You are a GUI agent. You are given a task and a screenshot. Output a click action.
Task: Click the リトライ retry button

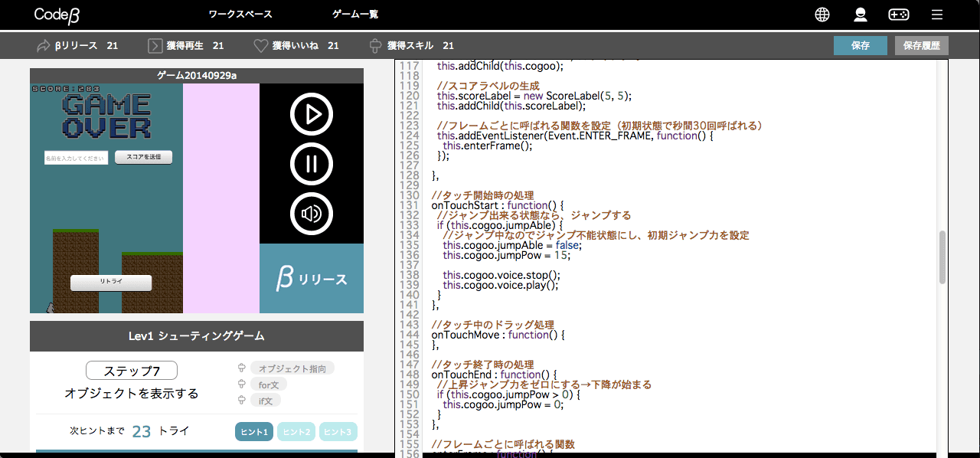point(111,283)
